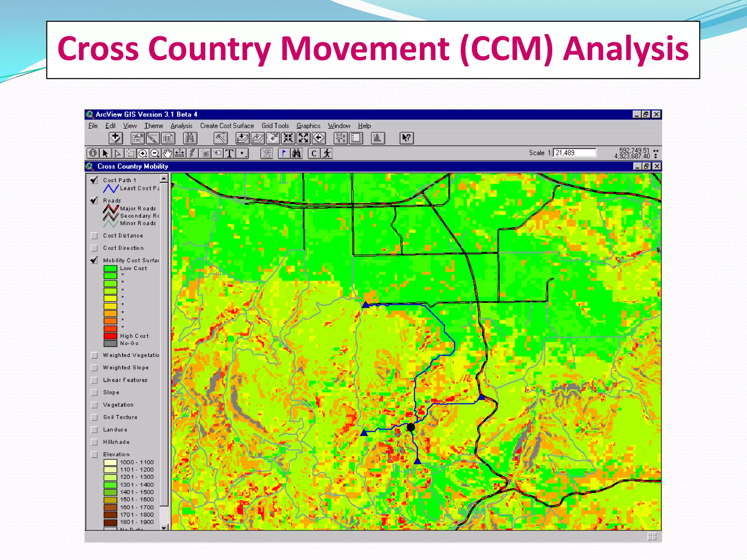This screenshot has height=560, width=747.
Task: Enable the Weighted Slope theme
Action: tap(94, 368)
